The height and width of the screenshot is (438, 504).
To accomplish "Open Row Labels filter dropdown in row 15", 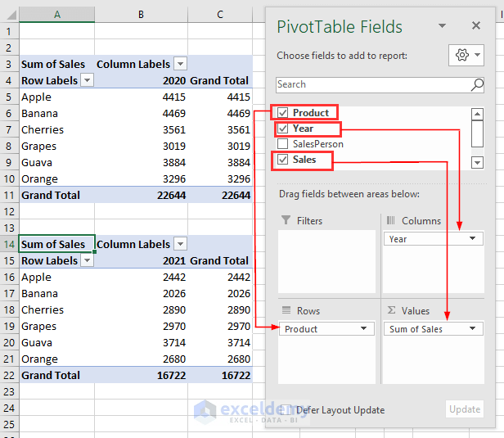I will [x=87, y=260].
